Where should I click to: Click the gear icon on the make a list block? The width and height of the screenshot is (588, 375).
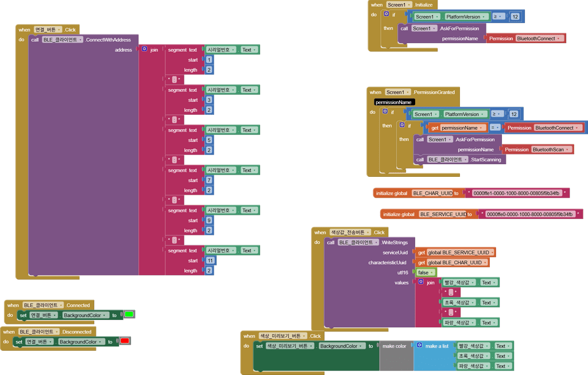(x=420, y=346)
